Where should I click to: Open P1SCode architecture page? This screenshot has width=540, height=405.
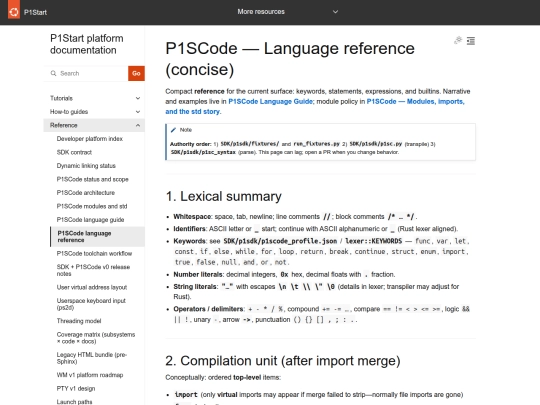coord(86,193)
